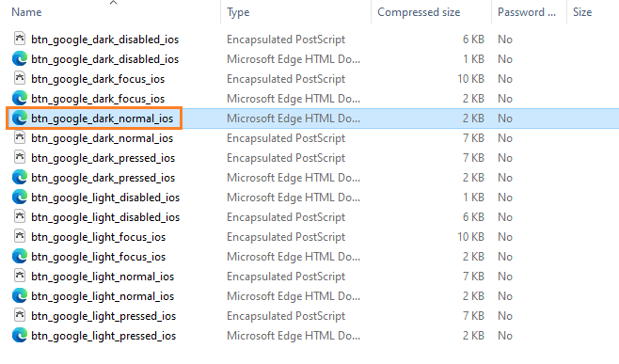
Task: Click the Size column header
Action: coord(582,12)
